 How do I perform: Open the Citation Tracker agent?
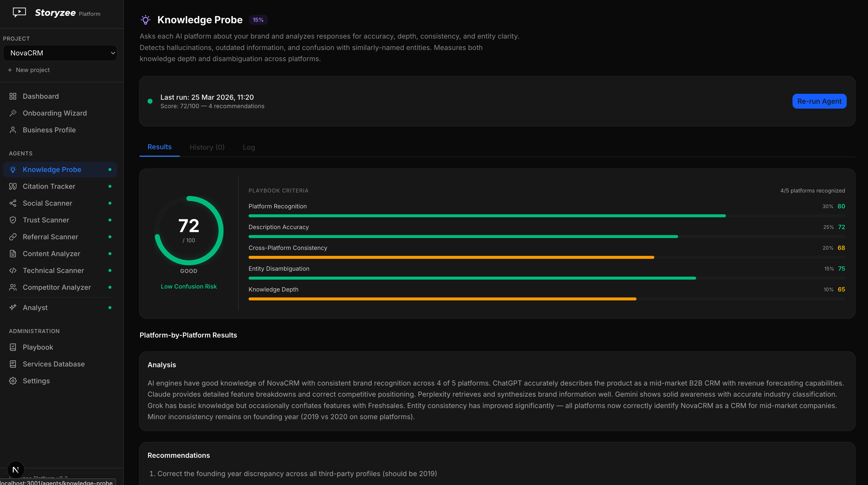click(49, 186)
